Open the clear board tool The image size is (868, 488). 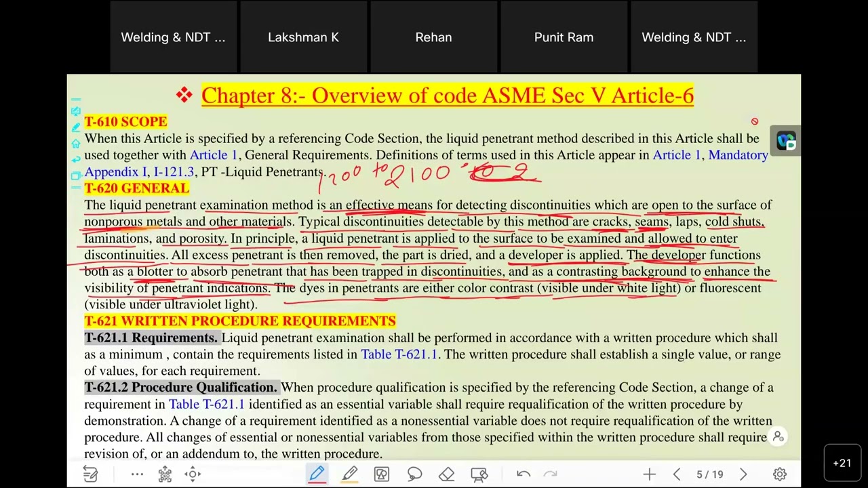click(479, 474)
